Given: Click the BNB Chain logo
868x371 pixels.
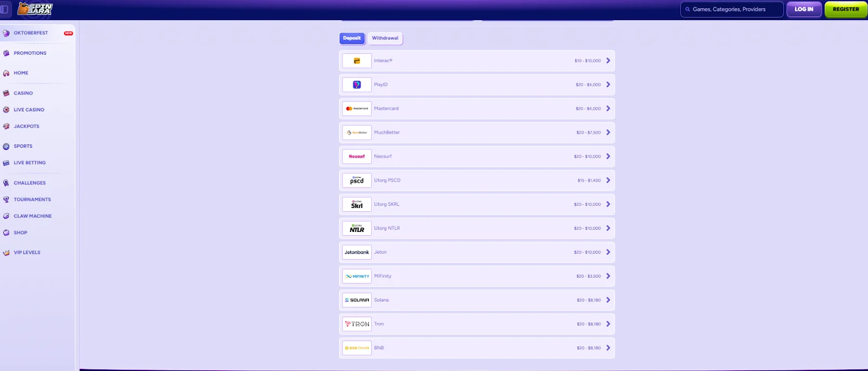Looking at the screenshot, I should (x=357, y=348).
